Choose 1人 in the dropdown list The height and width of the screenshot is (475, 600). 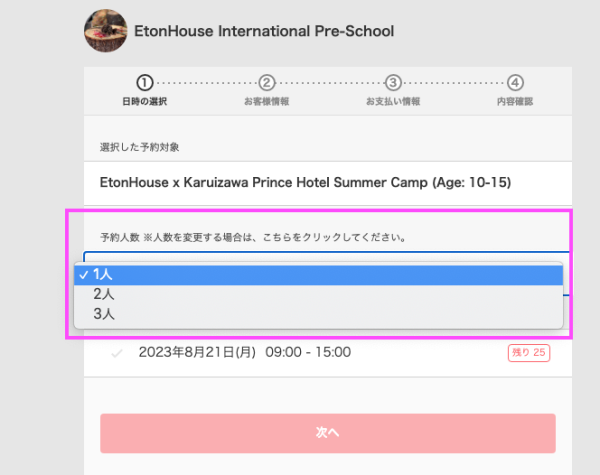(x=318, y=275)
